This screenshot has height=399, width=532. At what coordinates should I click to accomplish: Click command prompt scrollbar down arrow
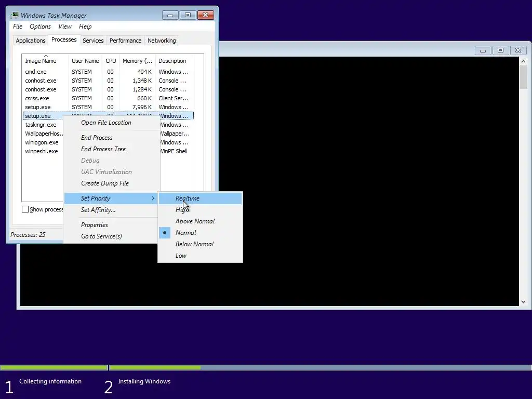click(523, 302)
